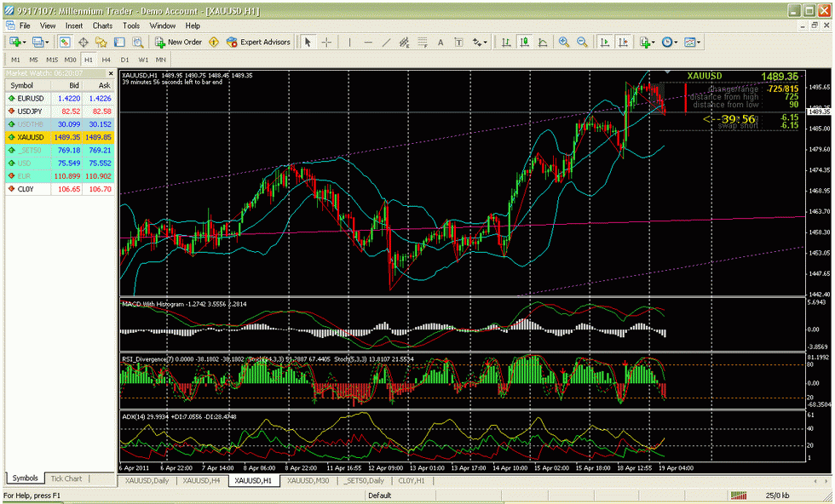The width and height of the screenshot is (835, 504).
Task: Switch timeframe to M30
Action: pos(70,60)
